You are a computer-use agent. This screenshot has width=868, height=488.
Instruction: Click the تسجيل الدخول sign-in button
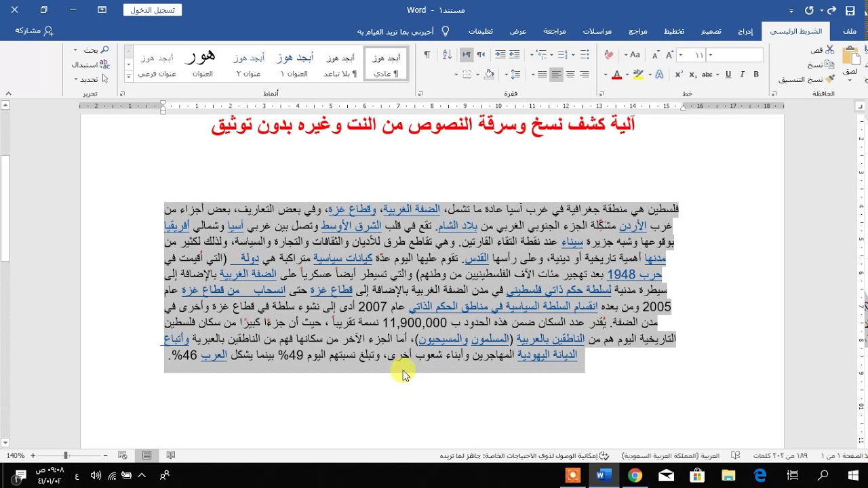coord(153,10)
